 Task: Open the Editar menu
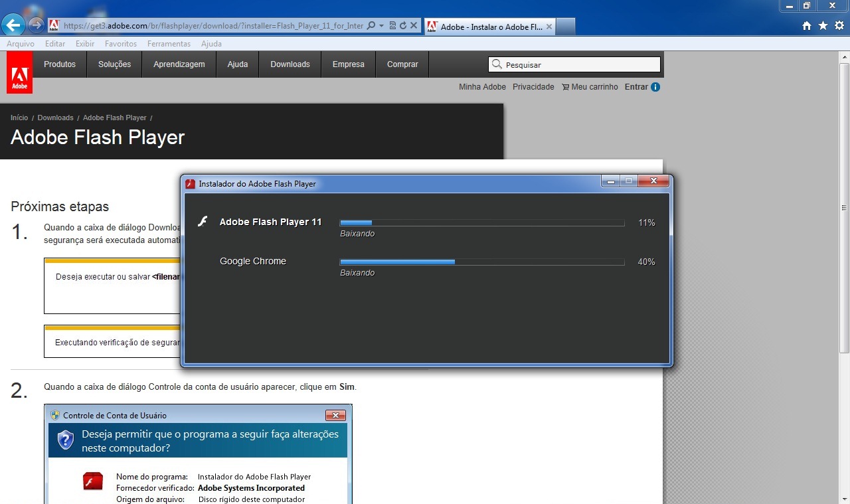click(55, 44)
